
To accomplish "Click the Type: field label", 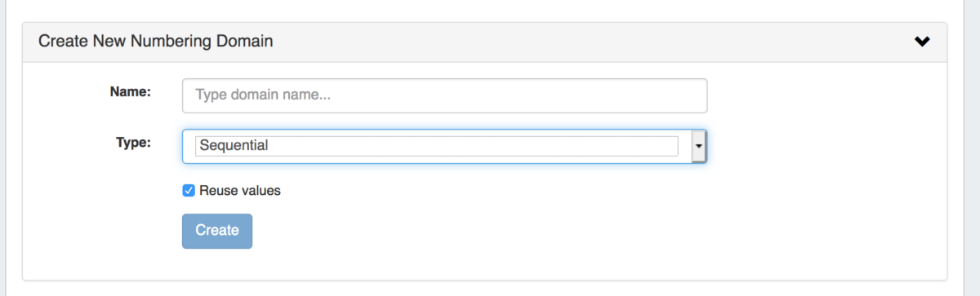I will [134, 142].
